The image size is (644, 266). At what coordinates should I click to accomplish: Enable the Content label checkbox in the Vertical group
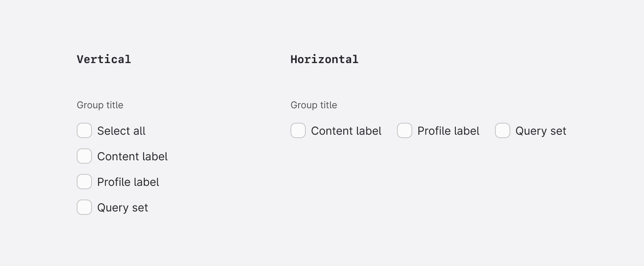[84, 156]
